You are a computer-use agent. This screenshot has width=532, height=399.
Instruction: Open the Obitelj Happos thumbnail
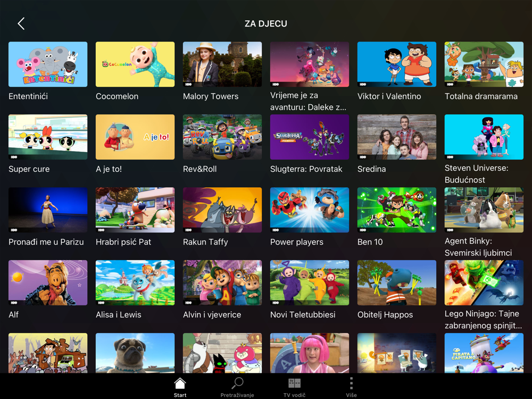[x=397, y=282]
